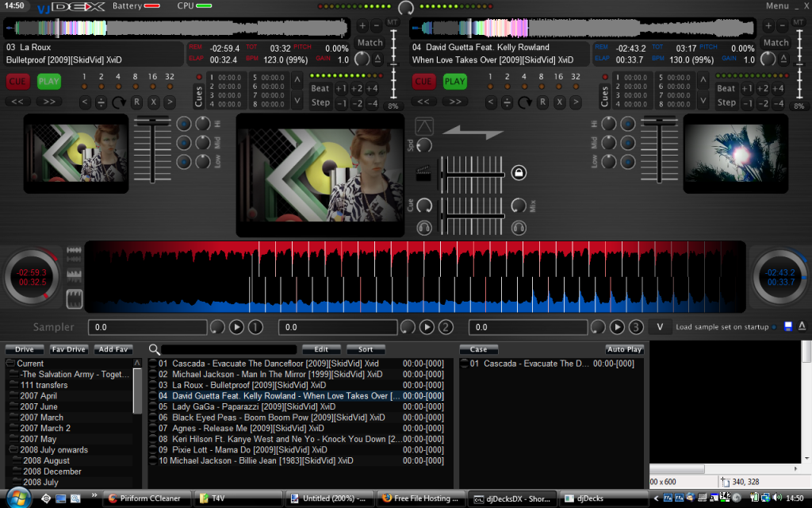Click the left deck Match button
Screen dimensions: 812x508
[x=370, y=43]
